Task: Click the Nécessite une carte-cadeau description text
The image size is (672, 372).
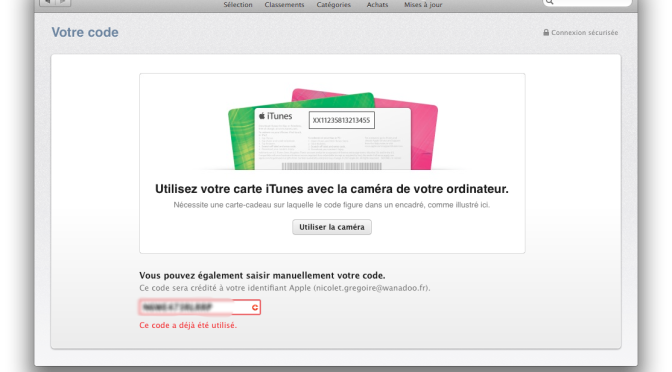Action: [x=332, y=205]
